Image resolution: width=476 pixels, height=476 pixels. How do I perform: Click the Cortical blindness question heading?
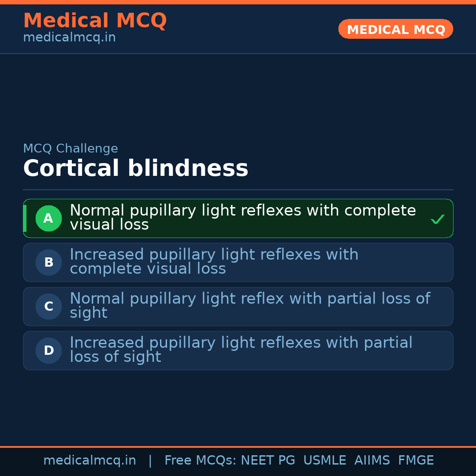135,169
